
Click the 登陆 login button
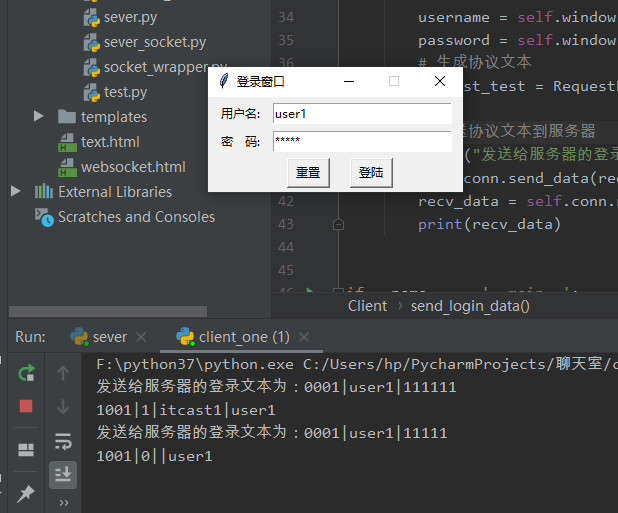(x=371, y=173)
